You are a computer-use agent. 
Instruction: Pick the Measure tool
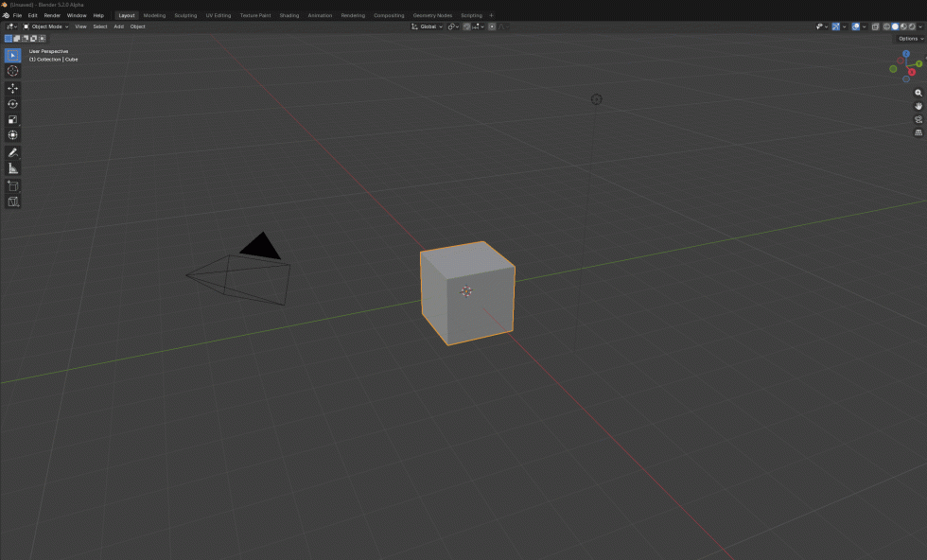click(x=12, y=168)
